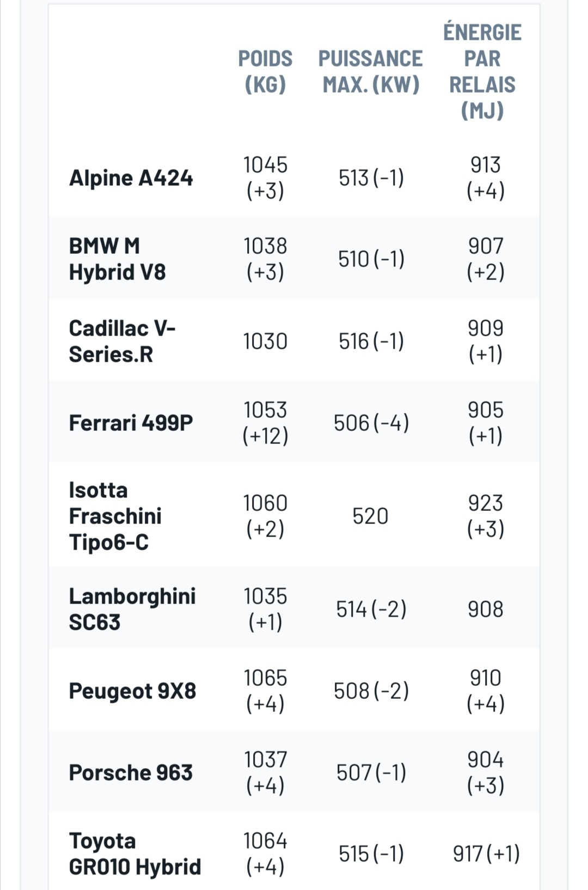Select the Alpine A424 row label
The width and height of the screenshot is (588, 890).
(131, 178)
